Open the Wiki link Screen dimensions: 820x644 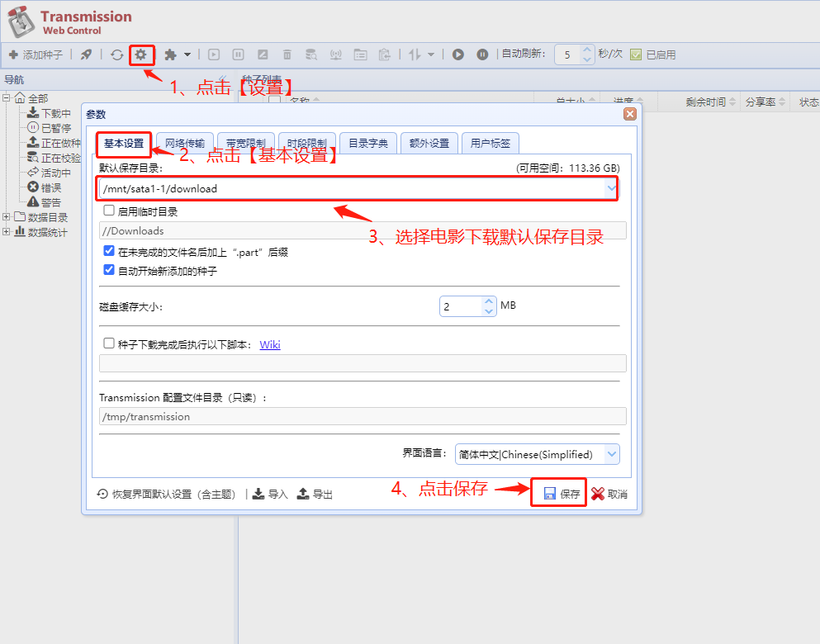pos(270,344)
